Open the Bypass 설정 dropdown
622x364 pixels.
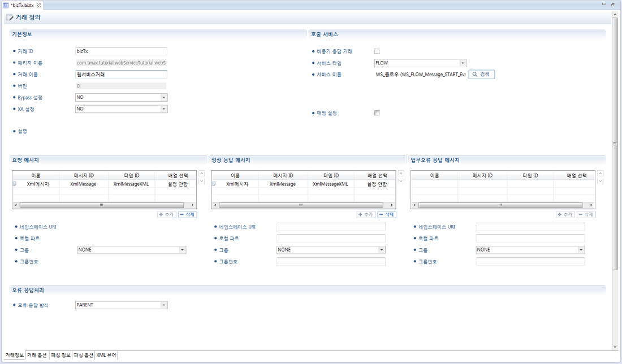163,97
